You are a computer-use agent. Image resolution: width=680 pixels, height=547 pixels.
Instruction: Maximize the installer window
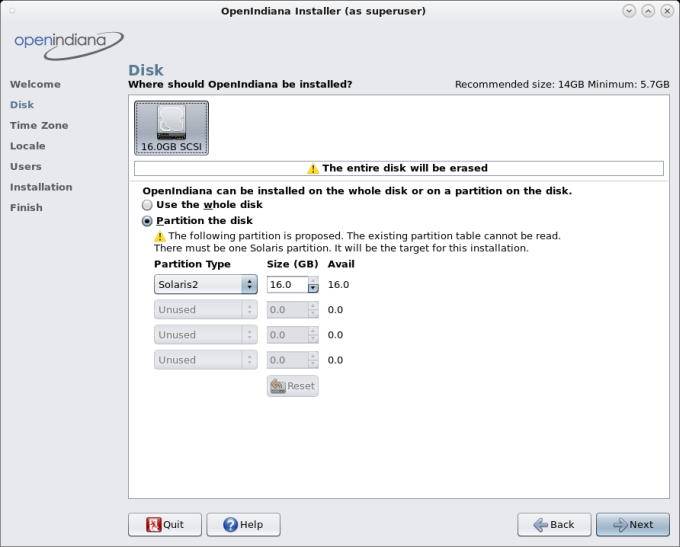[648, 11]
